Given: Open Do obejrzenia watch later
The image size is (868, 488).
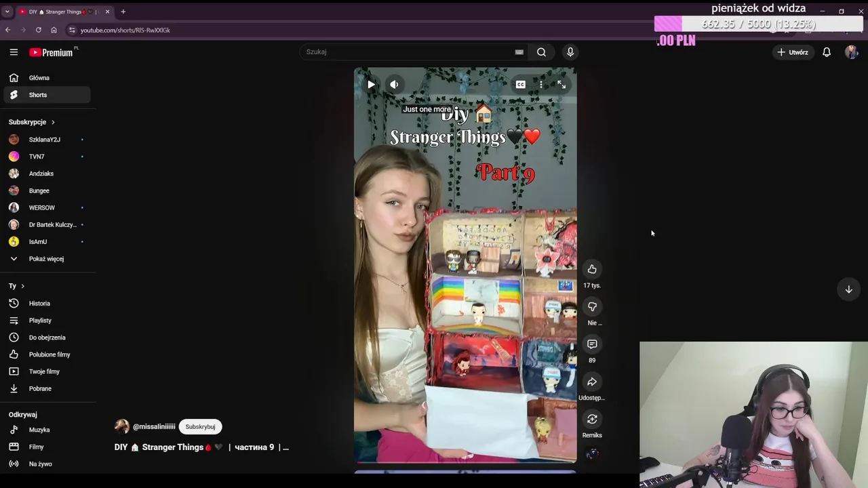Looking at the screenshot, I should pyautogui.click(x=47, y=338).
